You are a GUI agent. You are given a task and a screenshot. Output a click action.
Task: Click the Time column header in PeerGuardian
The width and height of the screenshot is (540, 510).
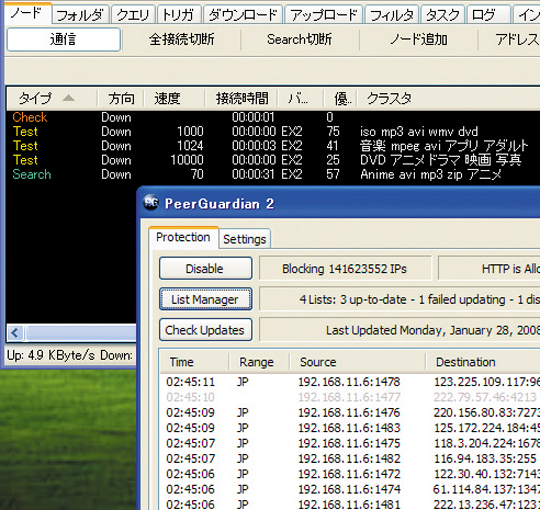coord(195,362)
